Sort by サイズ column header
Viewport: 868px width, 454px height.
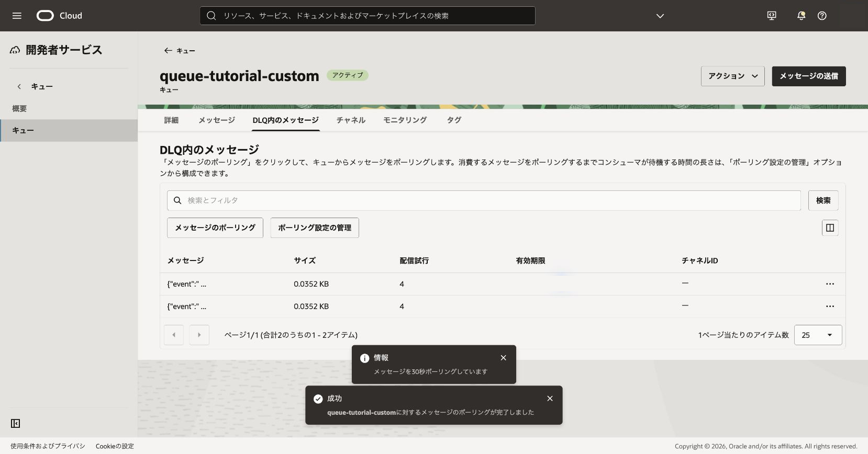tap(305, 260)
